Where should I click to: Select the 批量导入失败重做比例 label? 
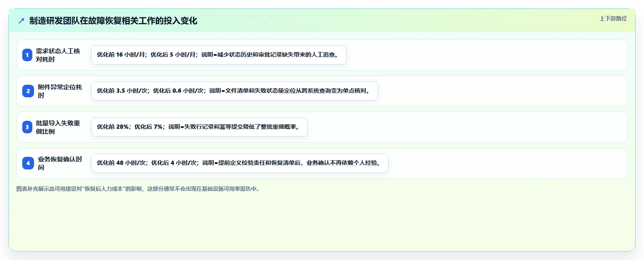click(x=58, y=127)
